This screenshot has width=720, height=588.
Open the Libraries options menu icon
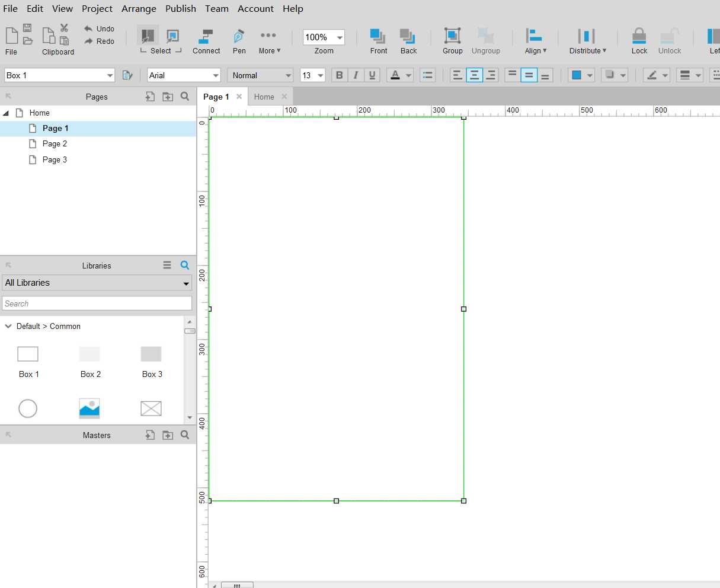pyautogui.click(x=167, y=266)
